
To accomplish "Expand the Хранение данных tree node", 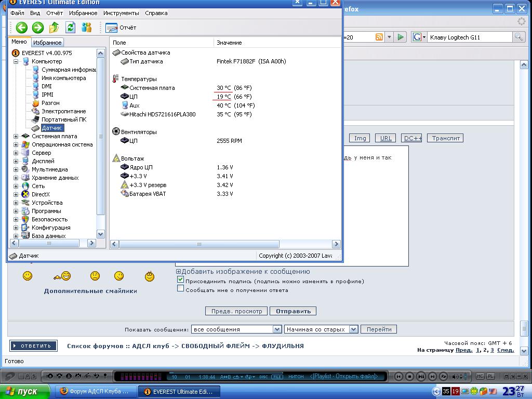I will 16,178.
